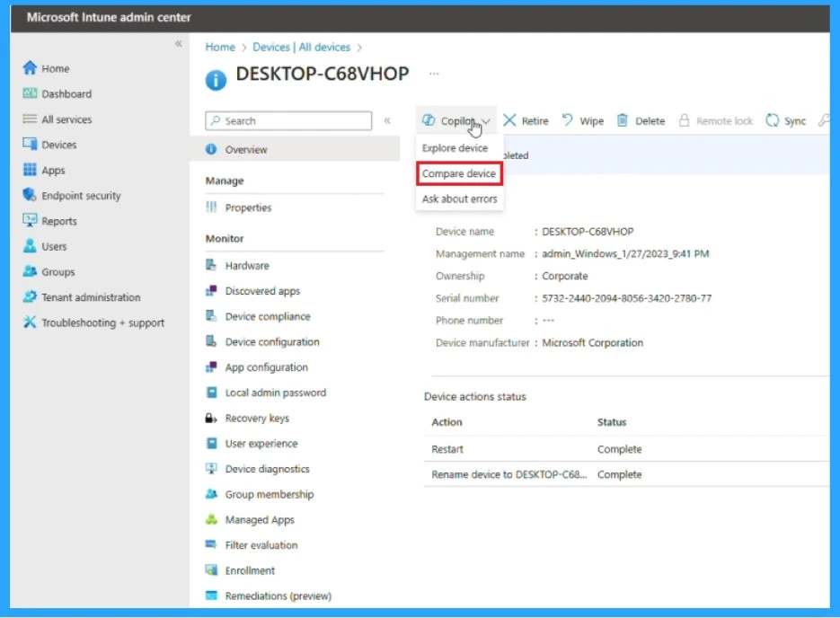Open Tenant administration in sidebar

point(91,297)
